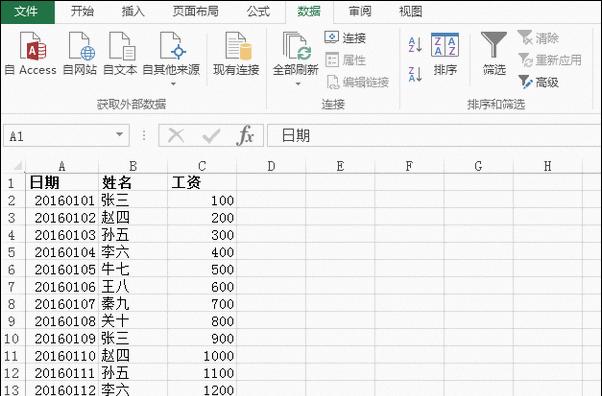Click the fx insert function icon

point(246,135)
